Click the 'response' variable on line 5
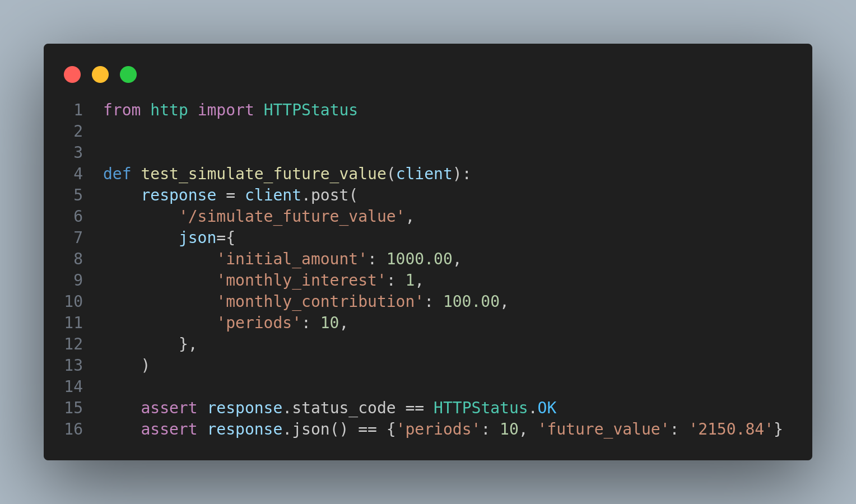The height and width of the screenshot is (504, 856). point(179,195)
